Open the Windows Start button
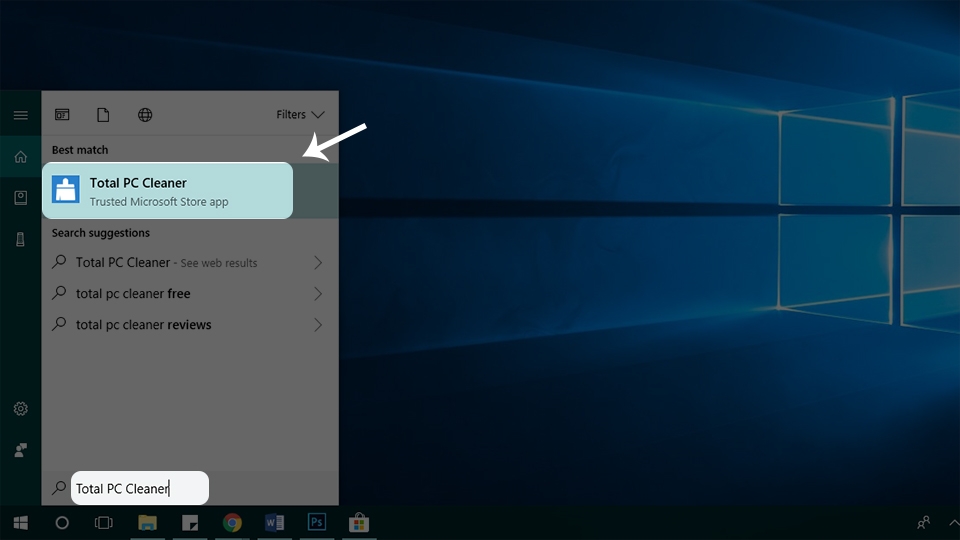The height and width of the screenshot is (540, 960). pyautogui.click(x=21, y=523)
